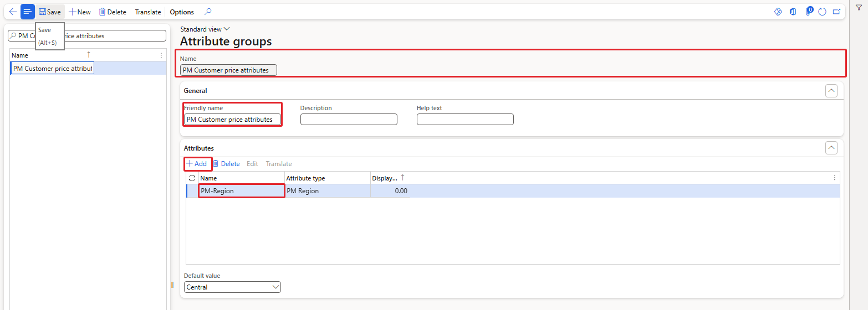
Task: Expand the Standard view dropdown
Action: click(205, 29)
